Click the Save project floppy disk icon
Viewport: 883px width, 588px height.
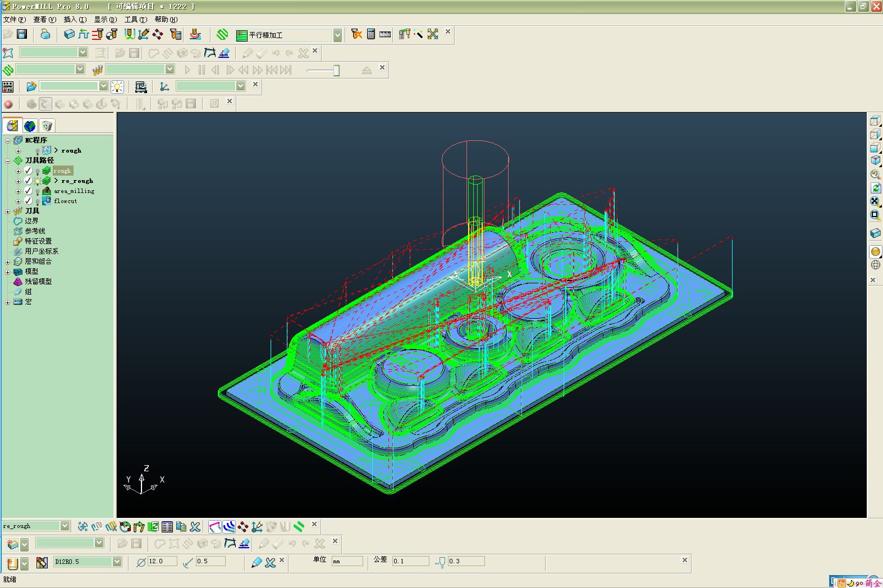(22, 34)
